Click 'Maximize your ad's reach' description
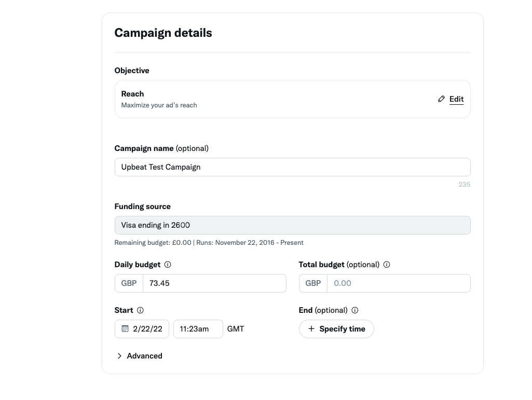This screenshot has width=532, height=400. pos(159,105)
